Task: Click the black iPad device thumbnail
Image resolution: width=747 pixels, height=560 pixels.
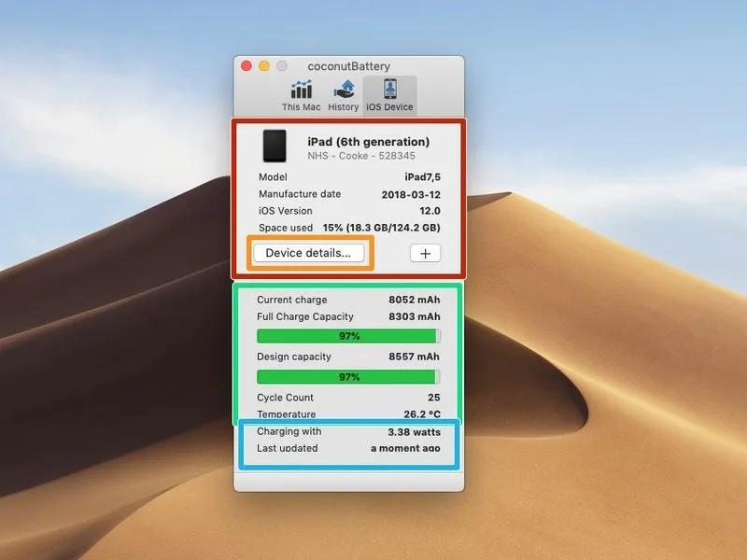Action: 275,147
